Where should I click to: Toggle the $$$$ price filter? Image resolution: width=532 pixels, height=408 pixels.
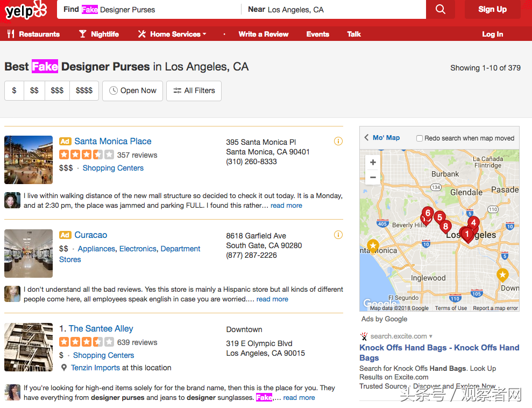tap(84, 90)
